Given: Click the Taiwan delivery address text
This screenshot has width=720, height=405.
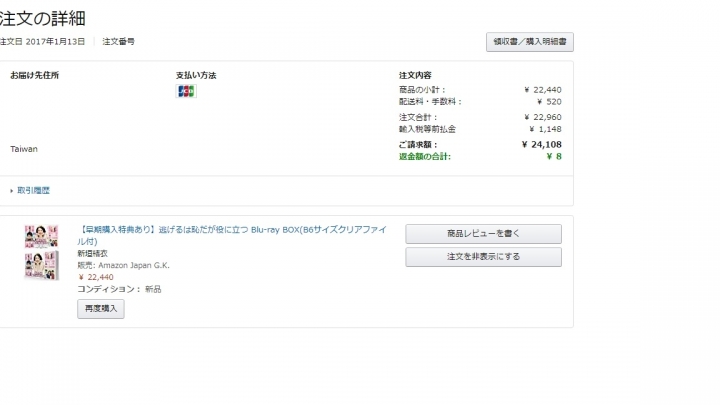Looking at the screenshot, I should (x=24, y=149).
